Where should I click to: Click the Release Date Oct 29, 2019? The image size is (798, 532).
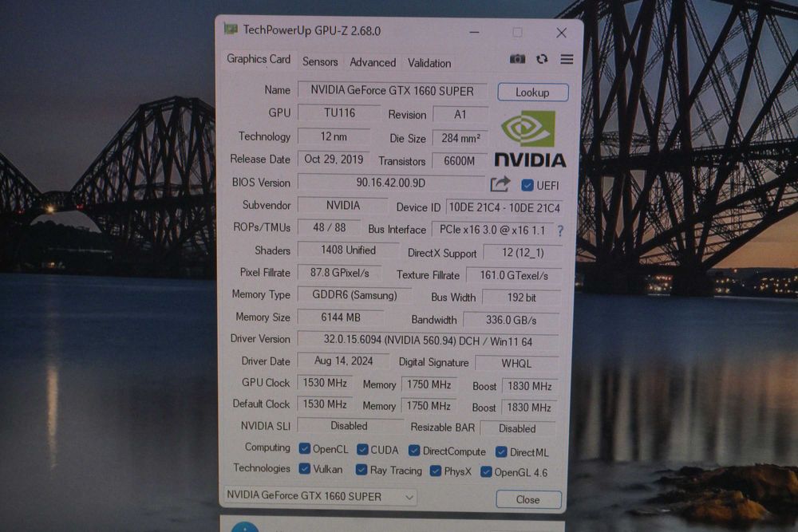pyautogui.click(x=334, y=160)
